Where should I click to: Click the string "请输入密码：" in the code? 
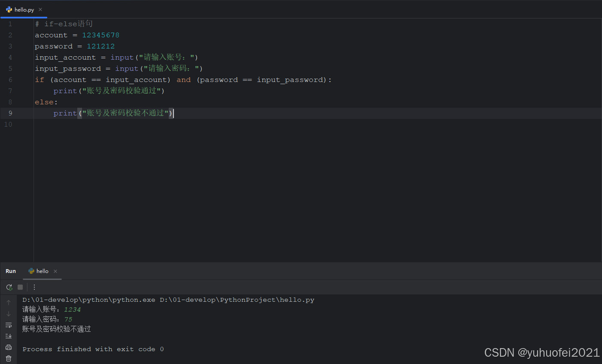pos(171,69)
